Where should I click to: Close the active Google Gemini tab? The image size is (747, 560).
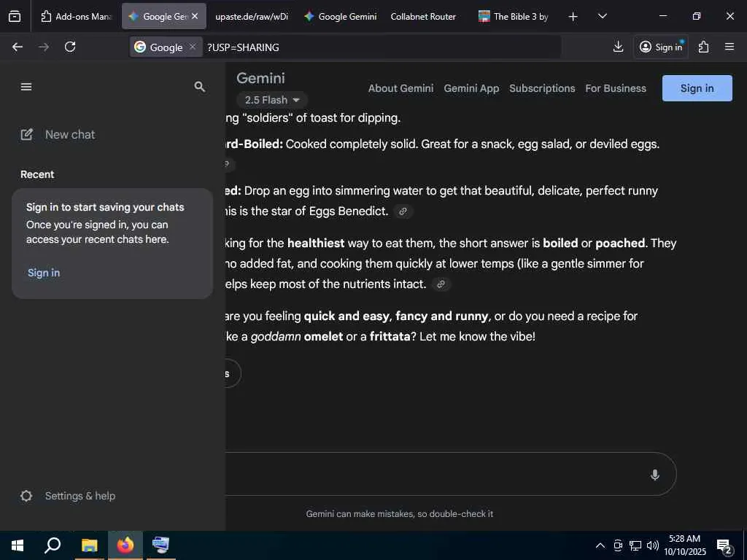coord(195,16)
